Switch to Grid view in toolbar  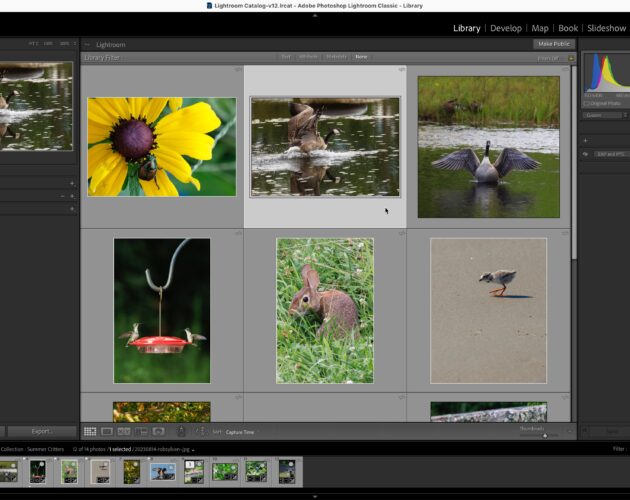(90, 431)
